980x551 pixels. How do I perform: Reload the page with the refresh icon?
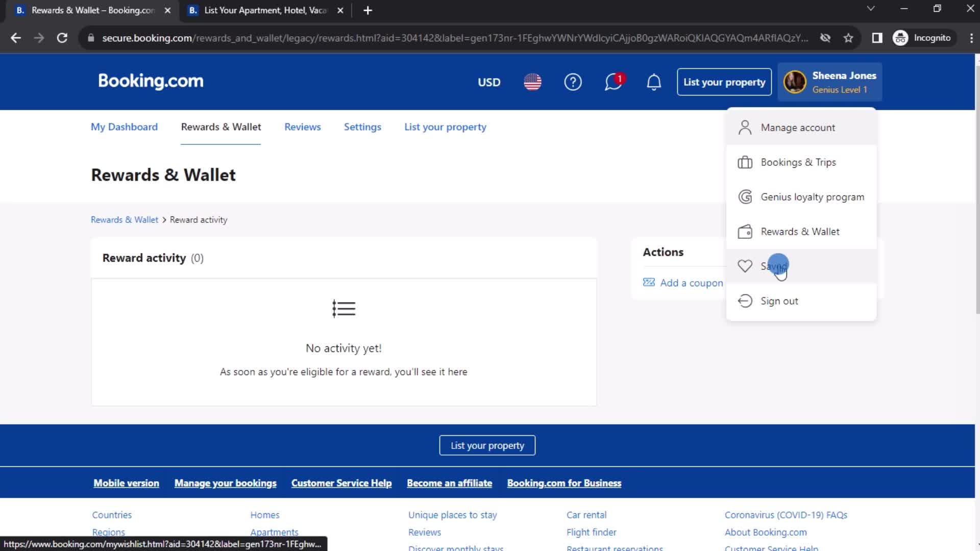click(x=62, y=38)
